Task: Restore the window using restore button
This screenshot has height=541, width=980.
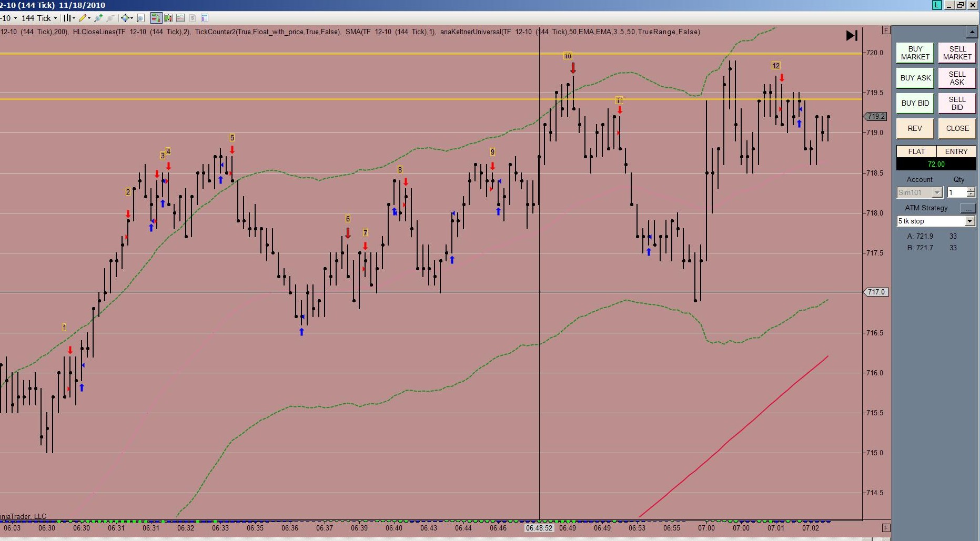Action: (x=961, y=5)
